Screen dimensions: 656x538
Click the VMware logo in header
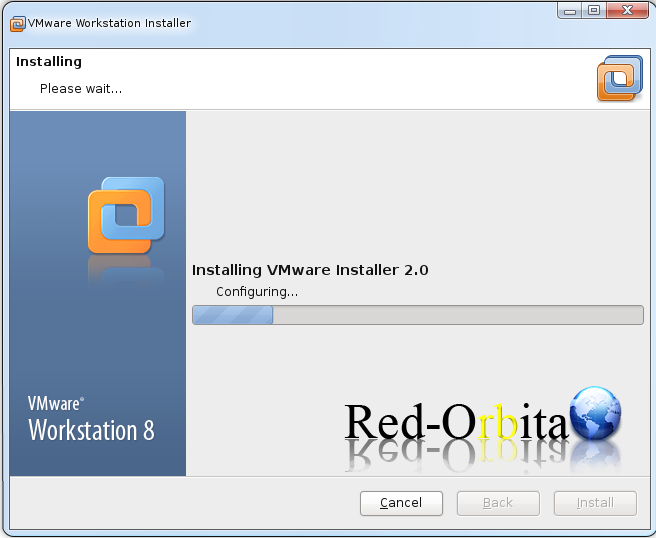[x=620, y=78]
